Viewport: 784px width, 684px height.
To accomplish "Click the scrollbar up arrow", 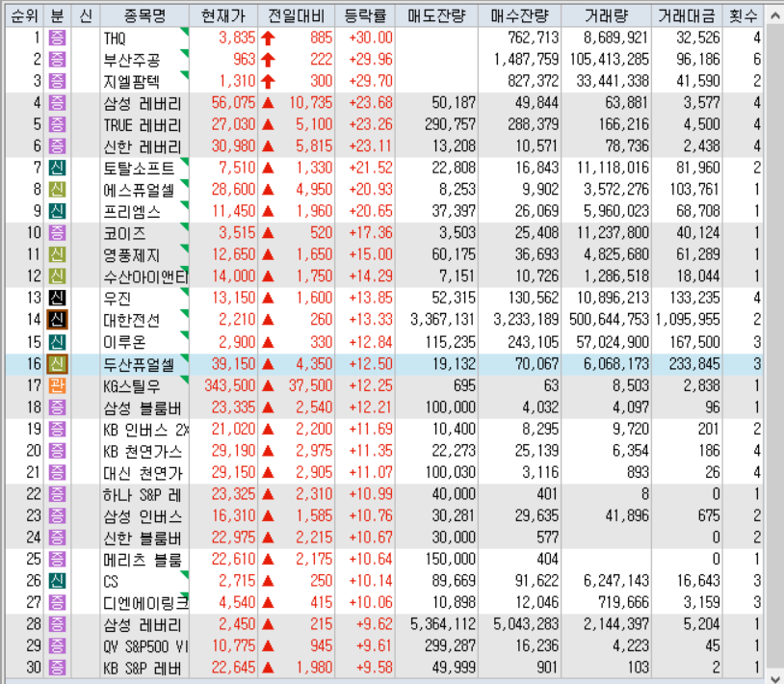I will [x=774, y=16].
